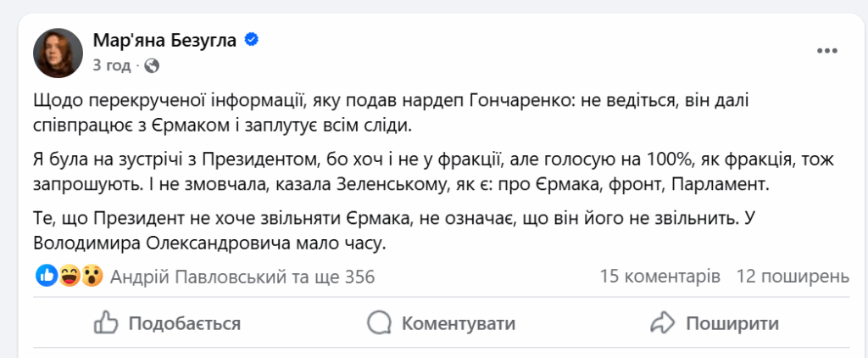Click the Haha laughing reaction emoji

pyautogui.click(x=70, y=276)
